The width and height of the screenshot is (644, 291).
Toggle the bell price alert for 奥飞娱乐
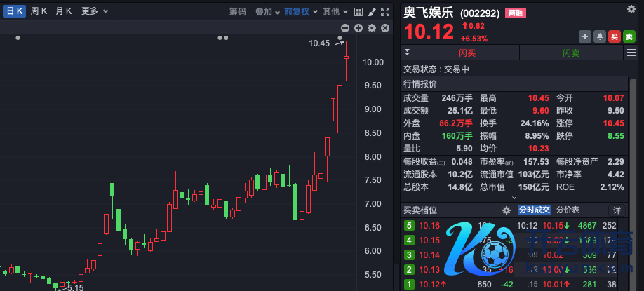pos(599,36)
